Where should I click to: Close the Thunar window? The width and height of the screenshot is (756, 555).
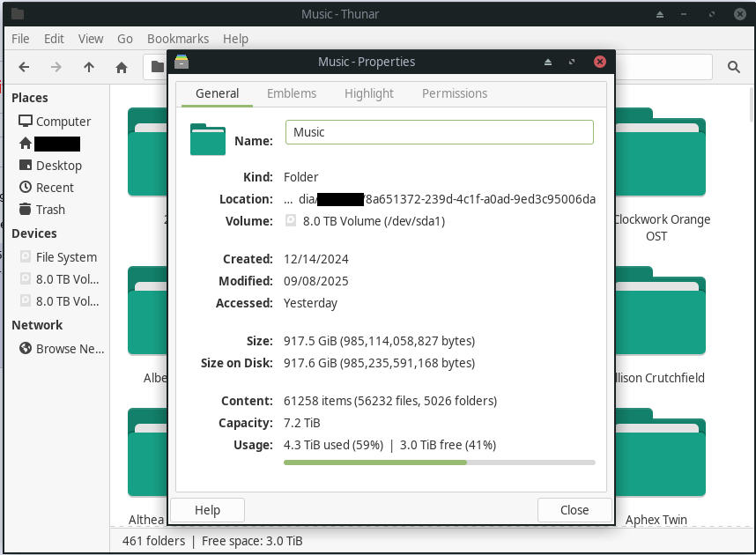tap(739, 14)
